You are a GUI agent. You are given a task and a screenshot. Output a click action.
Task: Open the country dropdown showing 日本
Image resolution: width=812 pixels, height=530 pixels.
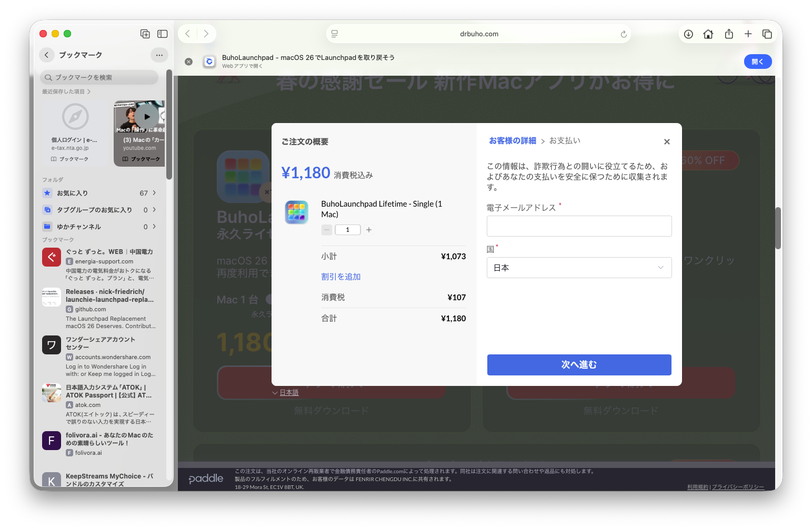(x=579, y=268)
